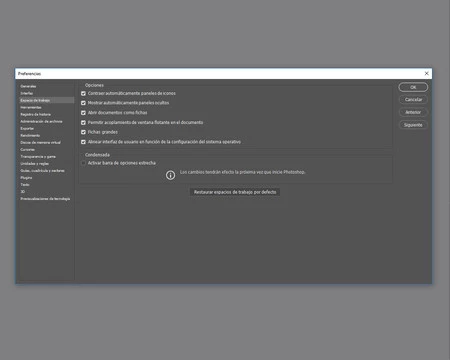Select Unidades y reglas in sidebar
450x360 pixels.
click(x=35, y=164)
